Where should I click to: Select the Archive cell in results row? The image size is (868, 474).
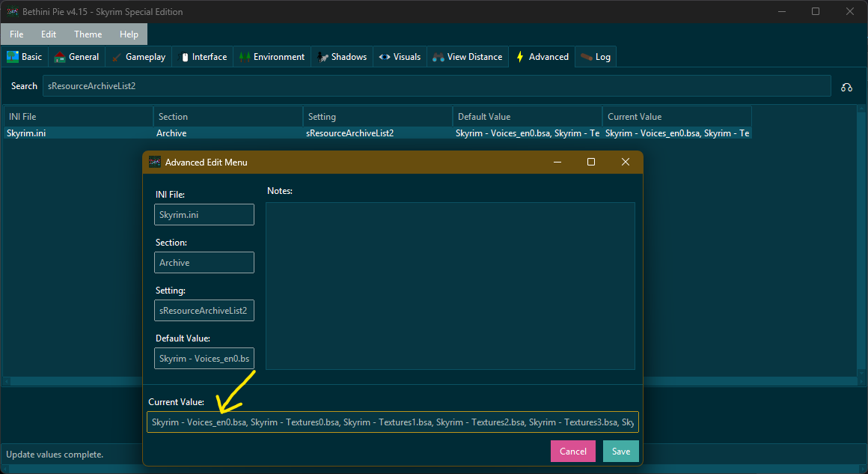[x=228, y=133]
